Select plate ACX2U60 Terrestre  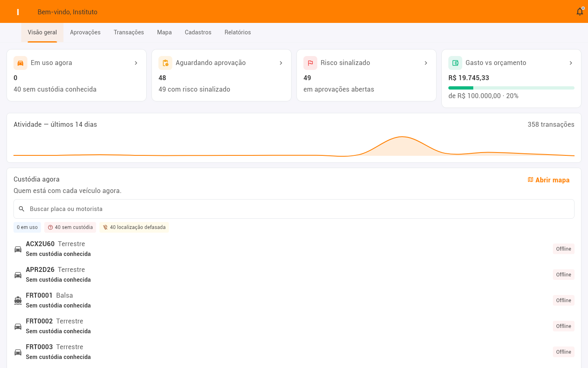56,244
